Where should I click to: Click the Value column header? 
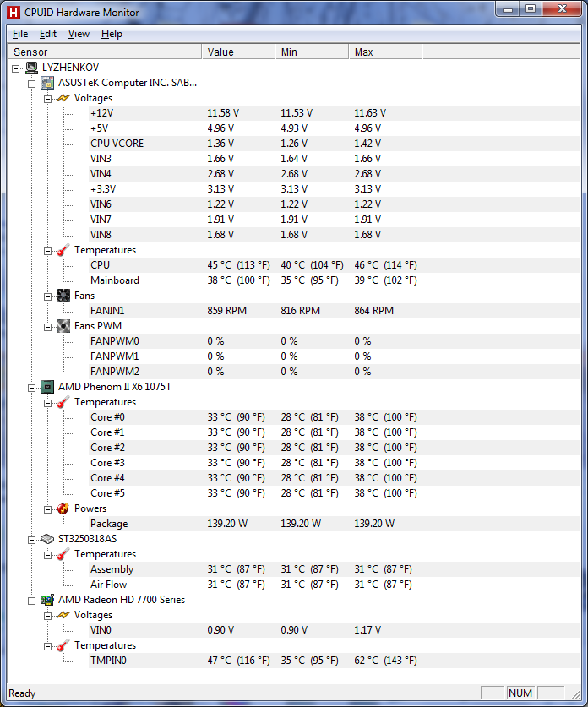click(238, 52)
